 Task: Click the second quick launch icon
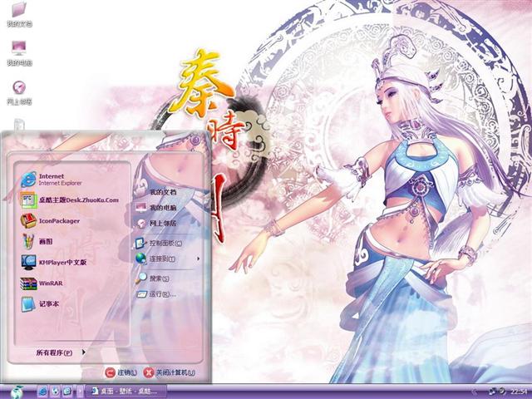point(55,392)
